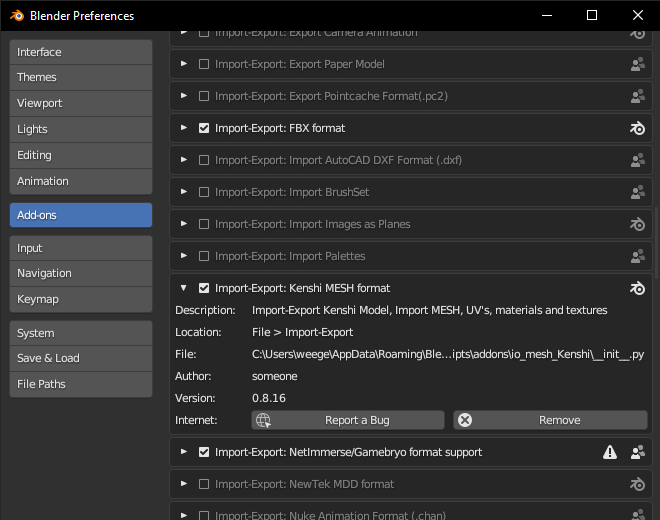Click the community icon on Export Paper Model row
The image size is (660, 520).
pyautogui.click(x=637, y=64)
